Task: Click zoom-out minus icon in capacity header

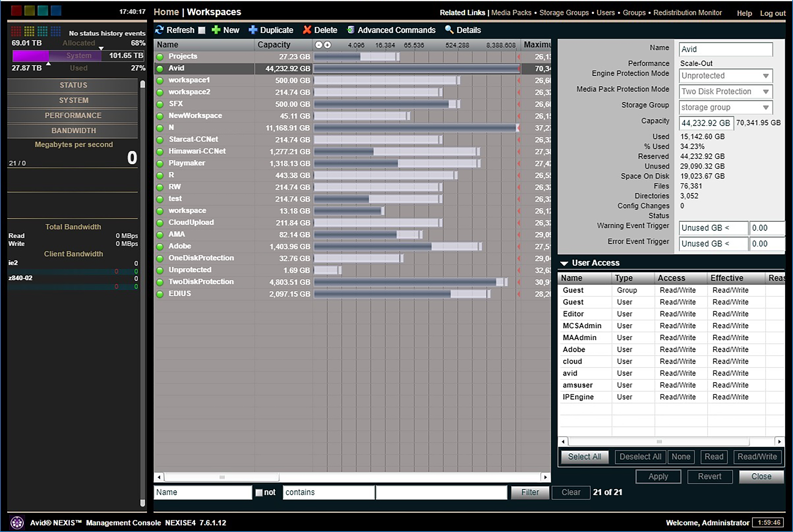Action: coord(319,45)
